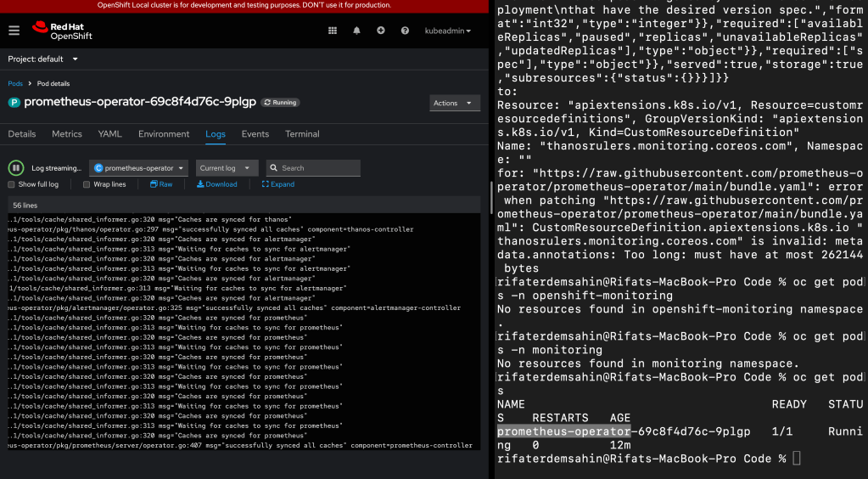
Task: Click the Pods breadcrumb link
Action: tap(15, 83)
